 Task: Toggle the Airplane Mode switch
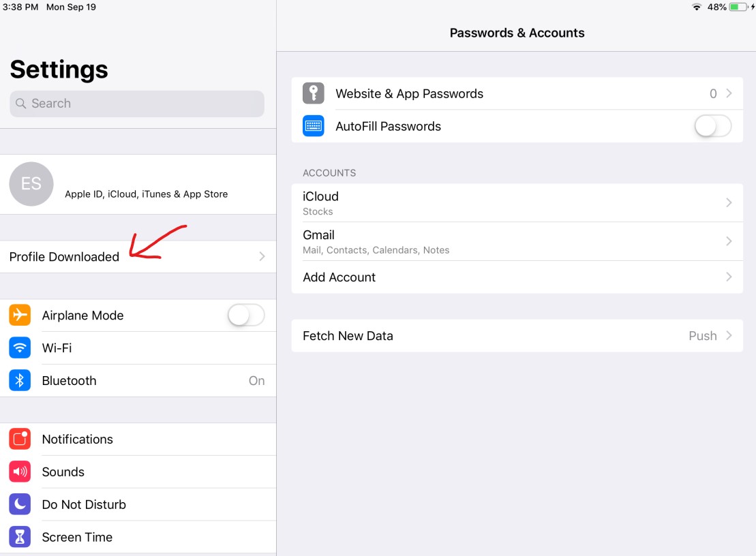tap(246, 315)
